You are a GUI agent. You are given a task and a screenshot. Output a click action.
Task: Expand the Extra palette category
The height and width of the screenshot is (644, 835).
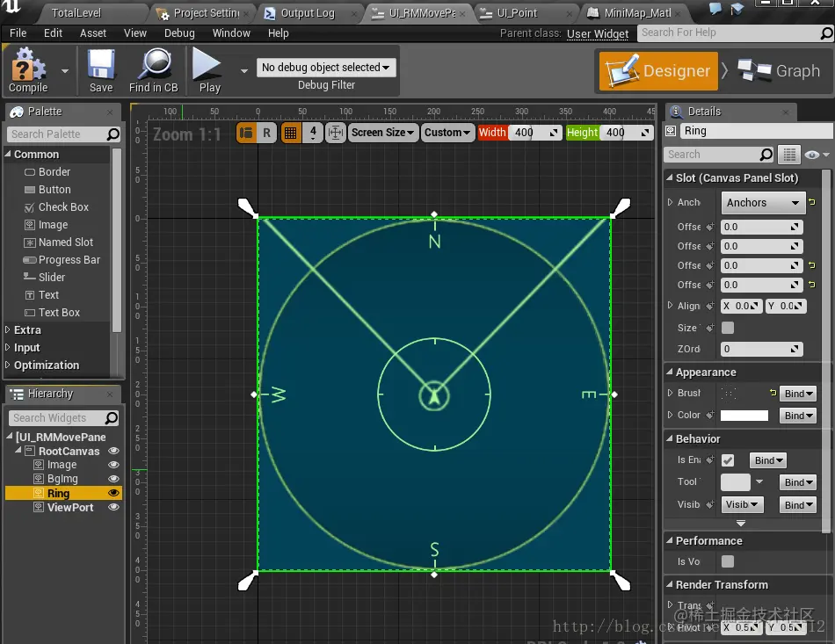(27, 330)
